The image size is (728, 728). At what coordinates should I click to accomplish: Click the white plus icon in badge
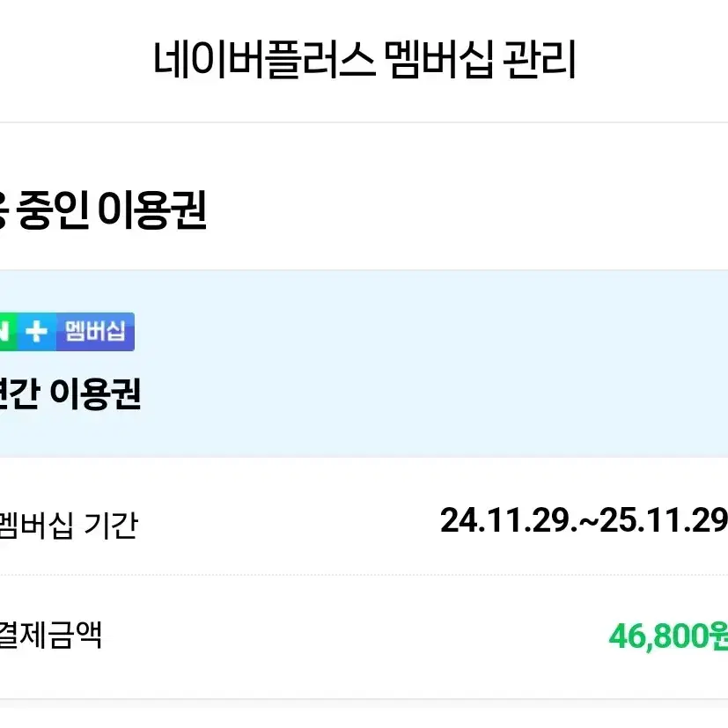(x=36, y=332)
